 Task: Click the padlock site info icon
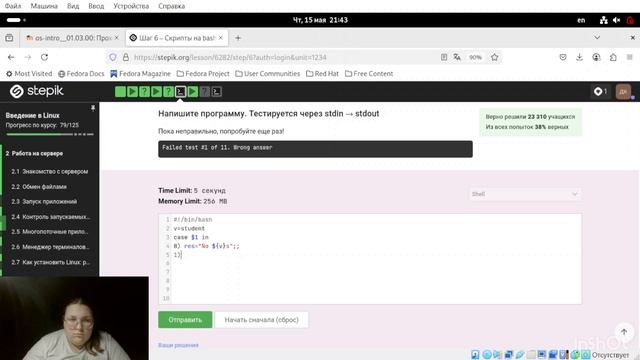pyautogui.click(x=126, y=57)
